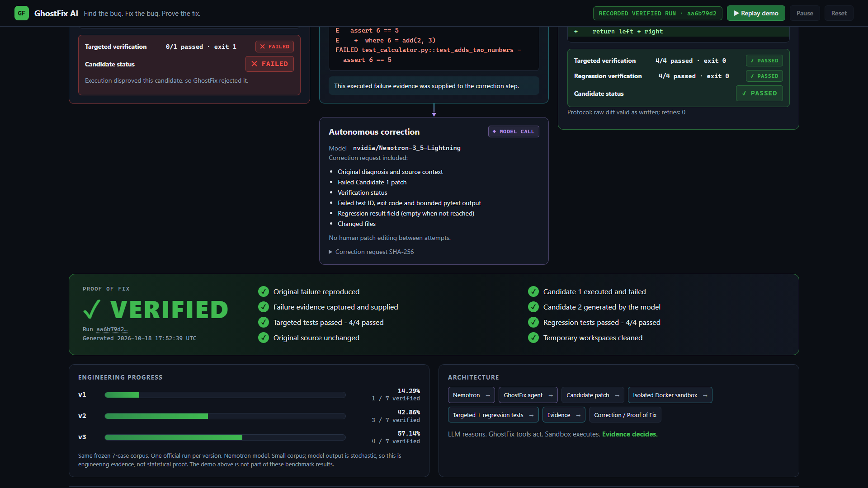Viewport: 868px width, 488px height.
Task: Click the Isolated Docker sandbox chip
Action: click(670, 395)
